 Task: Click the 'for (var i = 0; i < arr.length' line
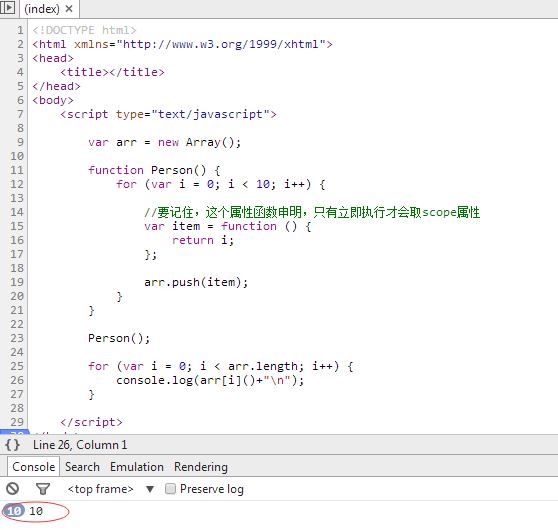point(221,366)
